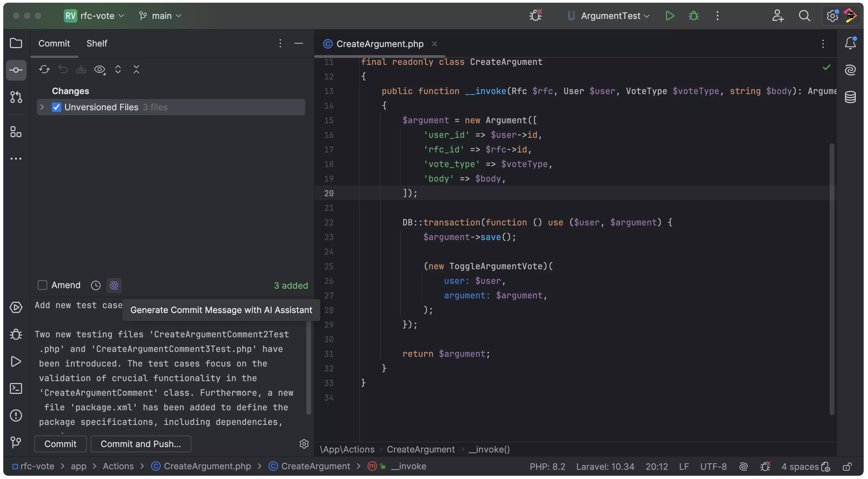Switch to the Shelf tab
The width and height of the screenshot is (868, 479).
[97, 43]
